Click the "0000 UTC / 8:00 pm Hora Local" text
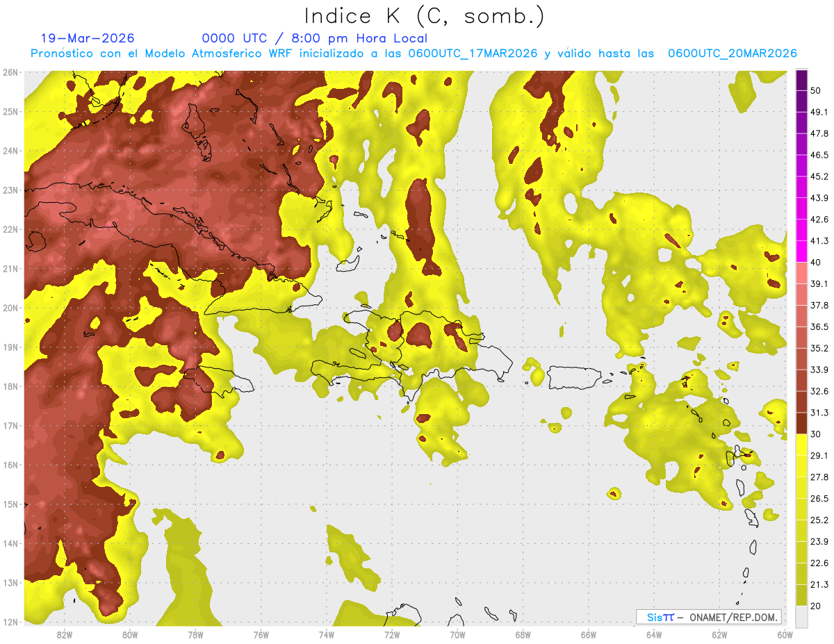 coord(315,38)
